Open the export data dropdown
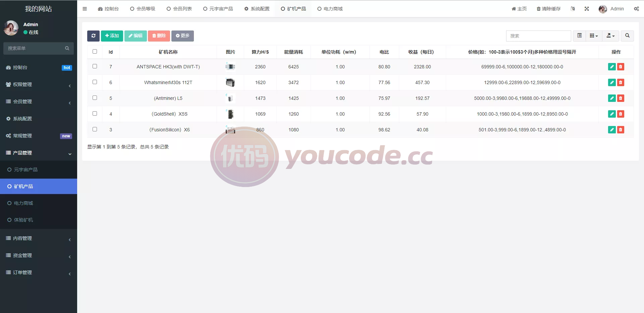The image size is (644, 313). (610, 36)
